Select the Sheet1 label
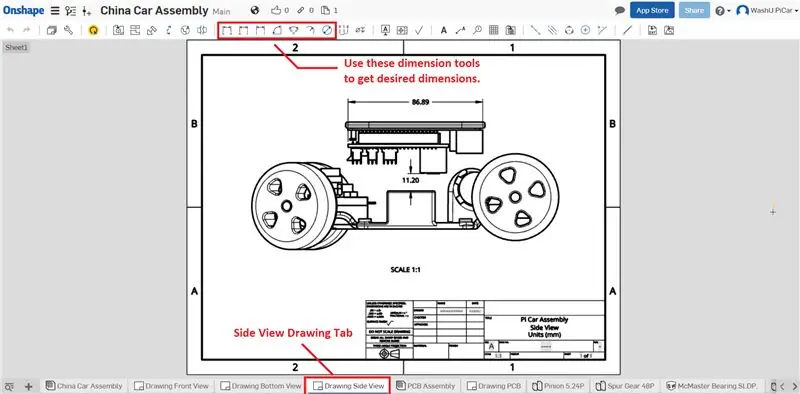Screen dimensions: 800x394 16,47
